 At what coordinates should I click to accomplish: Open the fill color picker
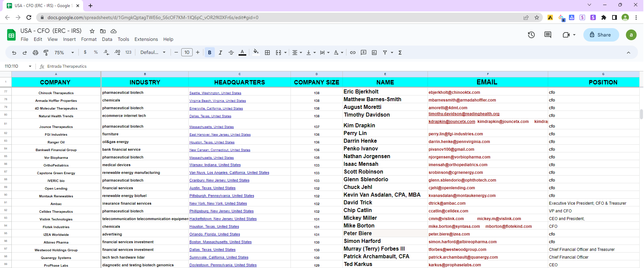point(256,52)
